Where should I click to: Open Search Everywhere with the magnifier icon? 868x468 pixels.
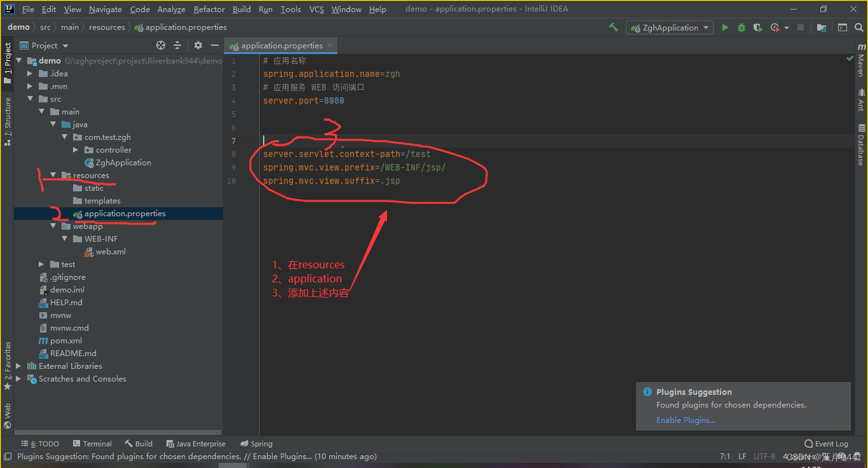coord(859,27)
